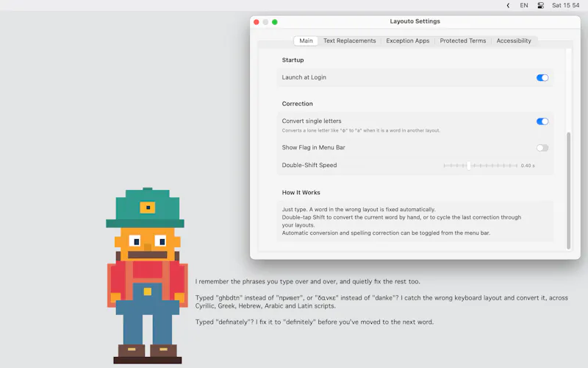588x368 pixels.
Task: Click the 'Automatic conversion and spelling correction' line
Action: click(386, 233)
